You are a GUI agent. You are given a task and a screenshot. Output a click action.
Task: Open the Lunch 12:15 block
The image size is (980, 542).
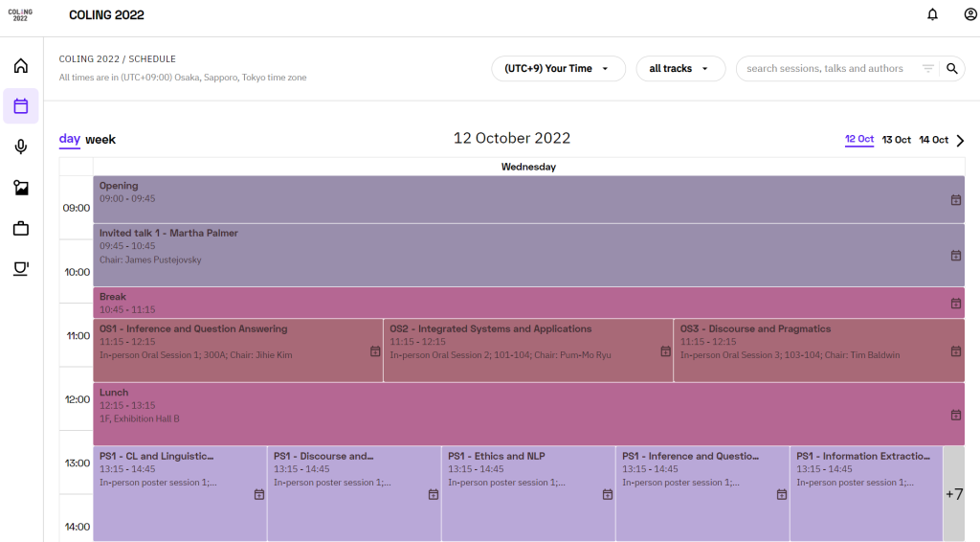click(528, 414)
